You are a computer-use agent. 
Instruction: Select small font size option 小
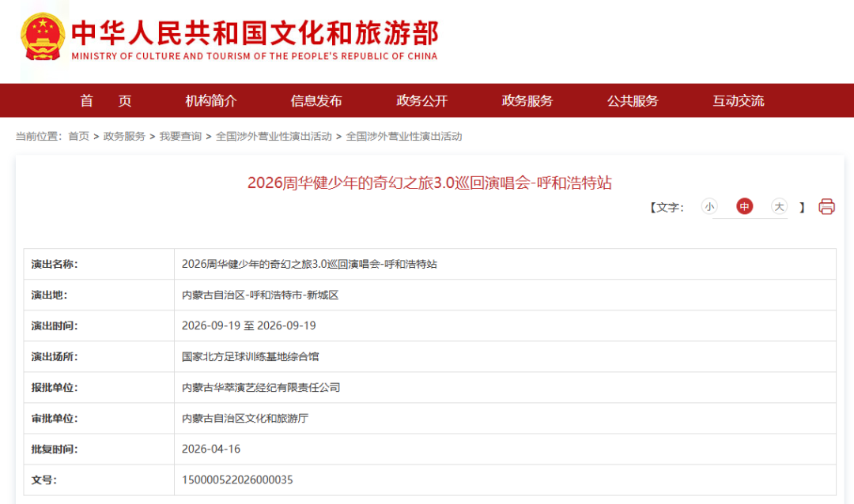tap(709, 207)
